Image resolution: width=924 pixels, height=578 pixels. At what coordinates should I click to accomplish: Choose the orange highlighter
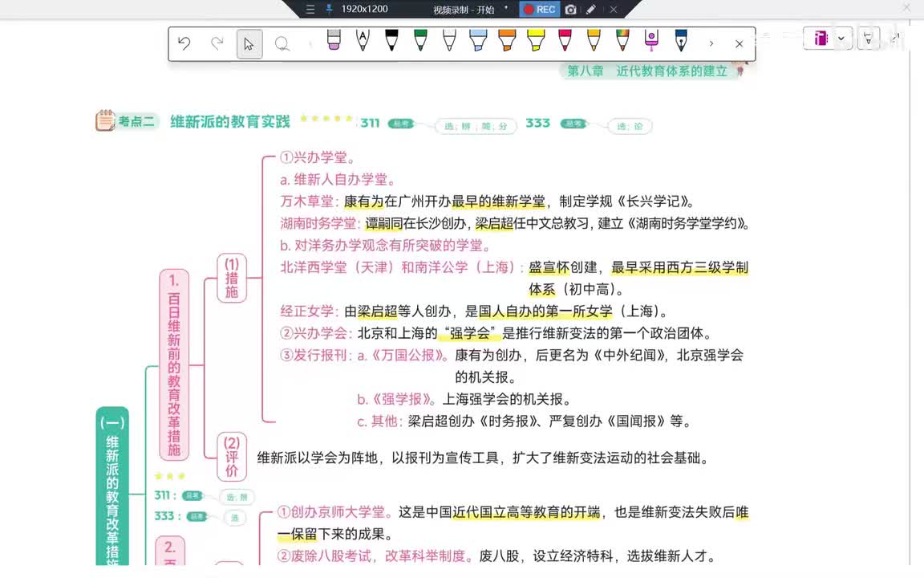507,40
